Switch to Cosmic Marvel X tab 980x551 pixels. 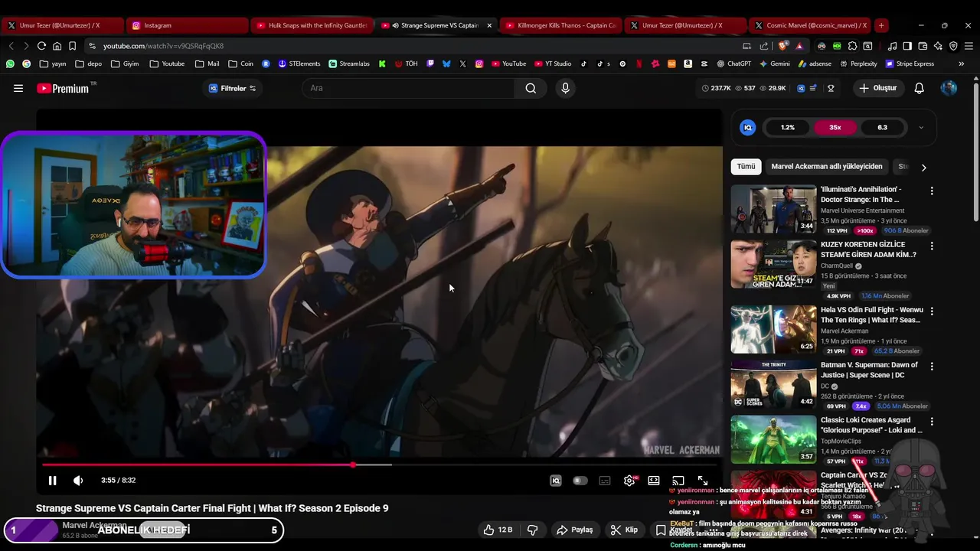pyautogui.click(x=810, y=25)
